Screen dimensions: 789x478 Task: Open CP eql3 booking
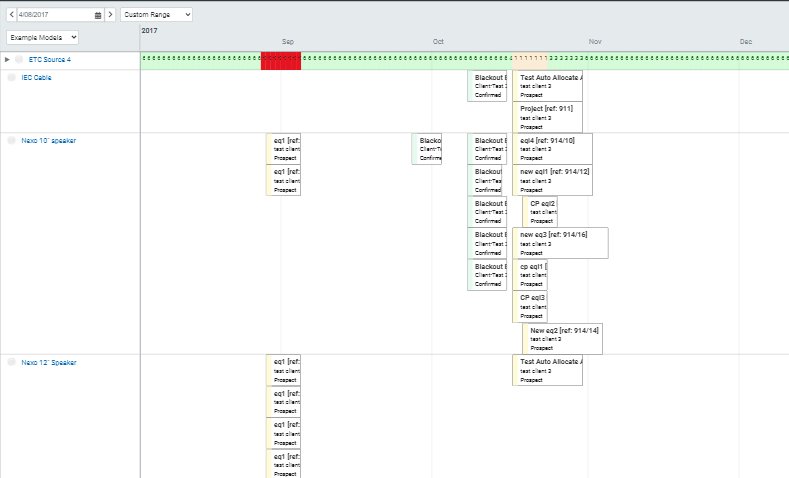tap(530, 306)
